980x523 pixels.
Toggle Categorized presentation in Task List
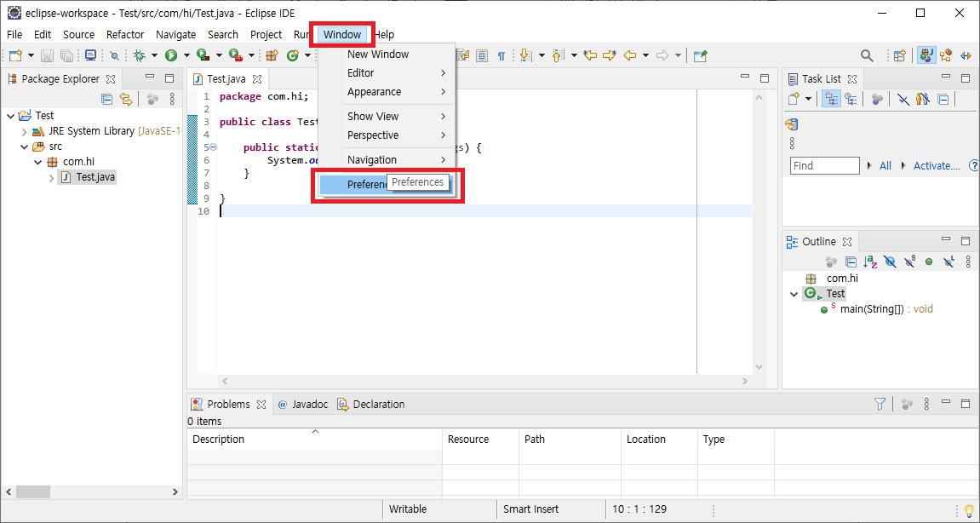[x=831, y=98]
